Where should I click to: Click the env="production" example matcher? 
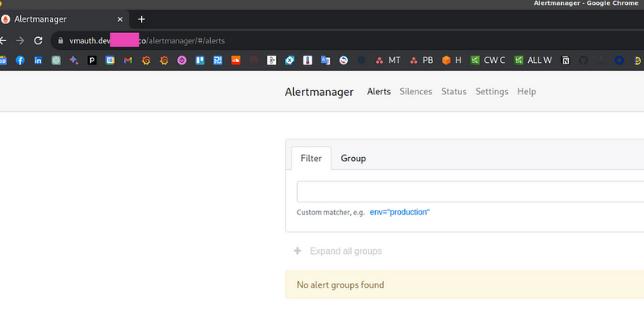pos(399,212)
